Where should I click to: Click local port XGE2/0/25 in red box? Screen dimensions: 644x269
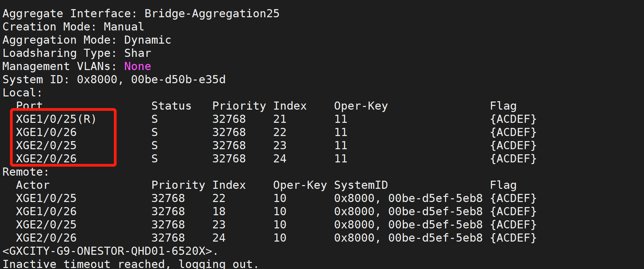click(46, 145)
